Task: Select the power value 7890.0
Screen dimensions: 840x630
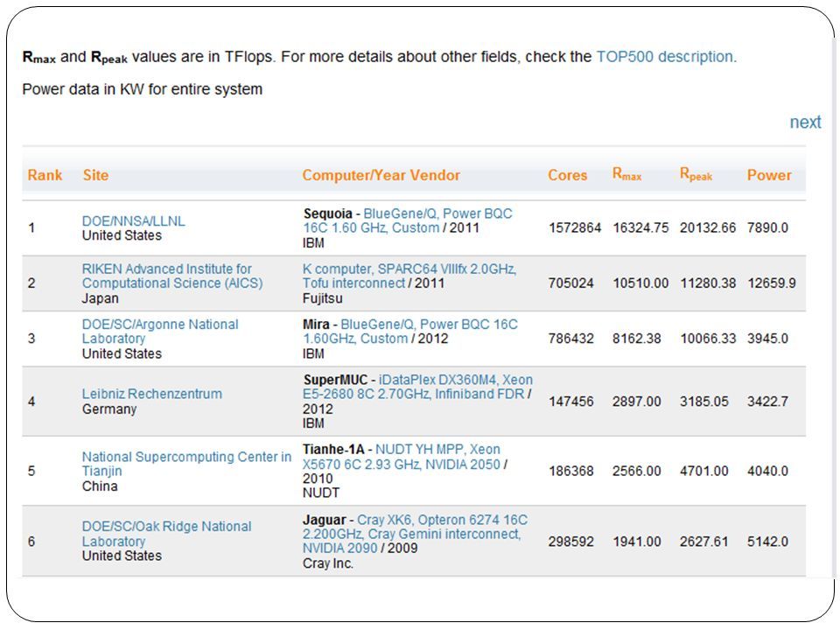Action: (767, 227)
